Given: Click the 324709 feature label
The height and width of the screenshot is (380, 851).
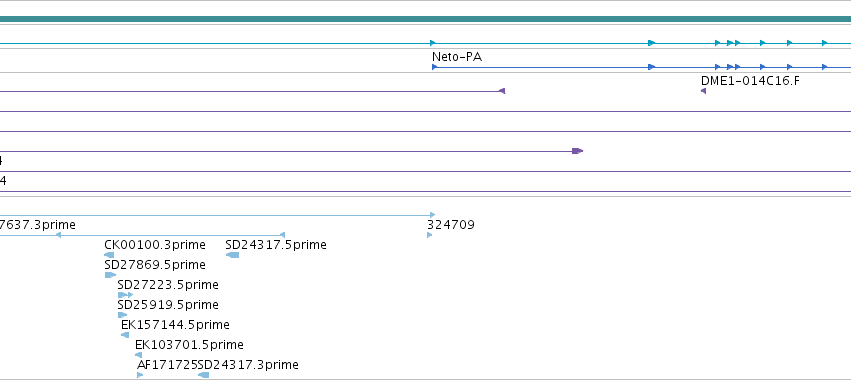Looking at the screenshot, I should (451, 225).
